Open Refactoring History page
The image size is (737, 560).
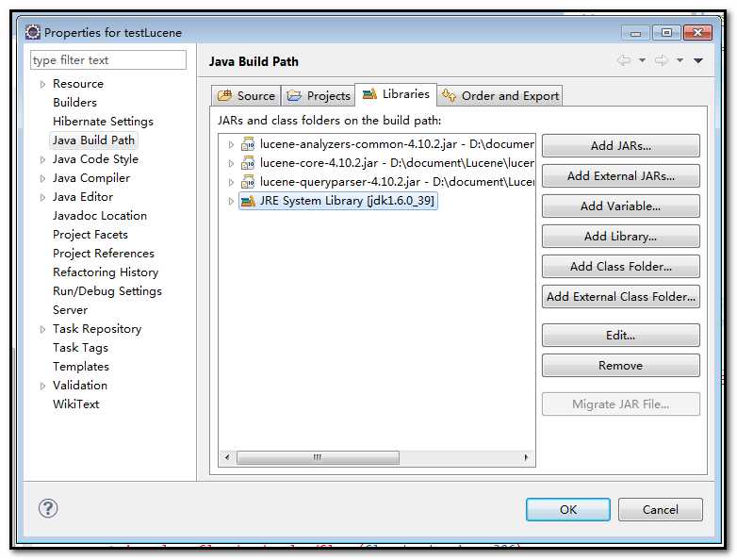pyautogui.click(x=106, y=272)
